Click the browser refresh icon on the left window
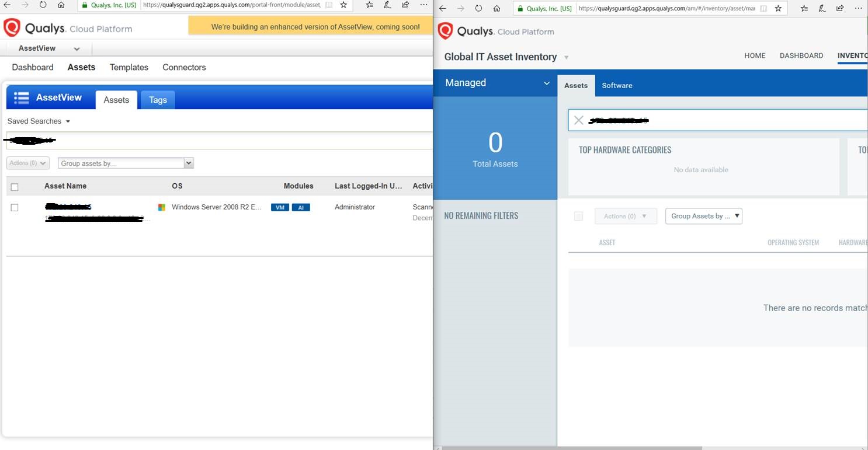 click(x=42, y=5)
